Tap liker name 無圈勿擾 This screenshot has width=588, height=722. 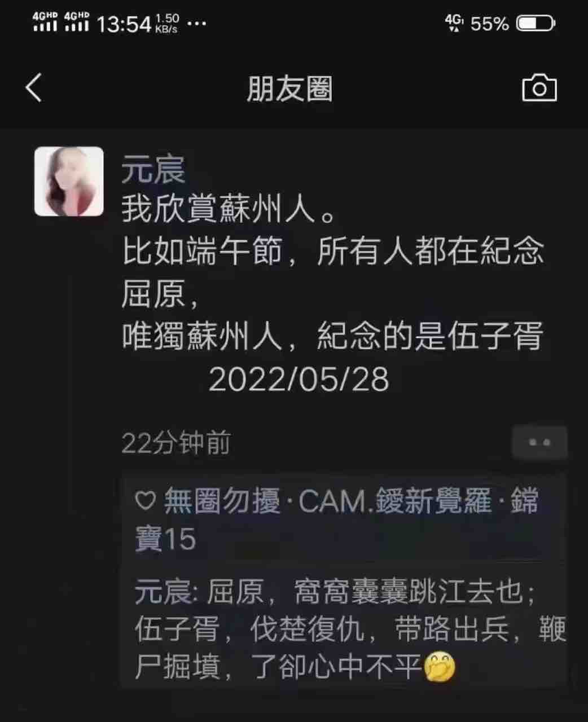(222, 501)
